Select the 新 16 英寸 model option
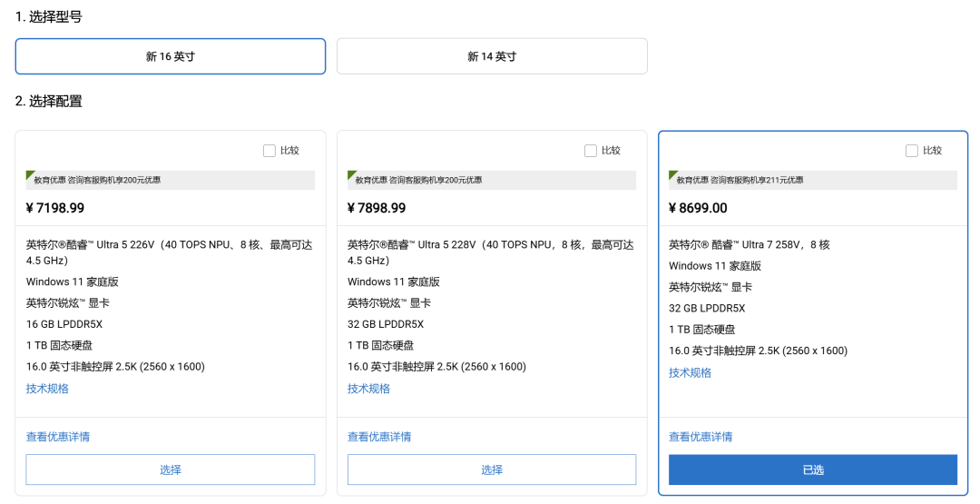This screenshot has width=980, height=504. click(170, 56)
